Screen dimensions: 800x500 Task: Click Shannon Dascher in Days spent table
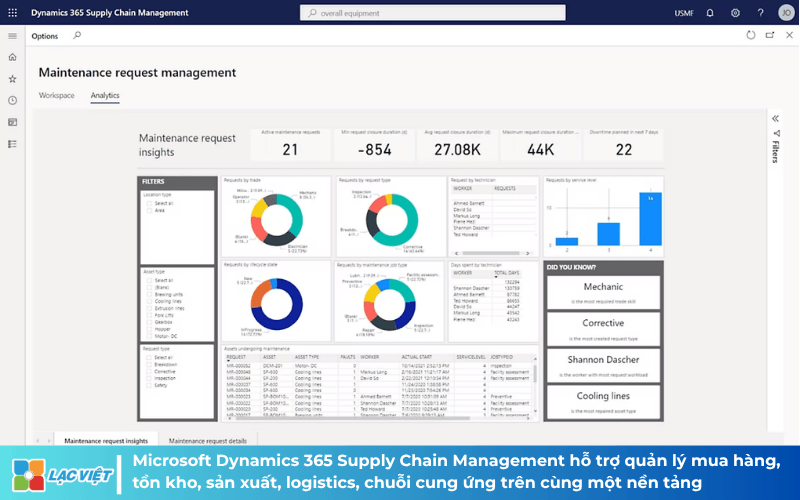471,288
